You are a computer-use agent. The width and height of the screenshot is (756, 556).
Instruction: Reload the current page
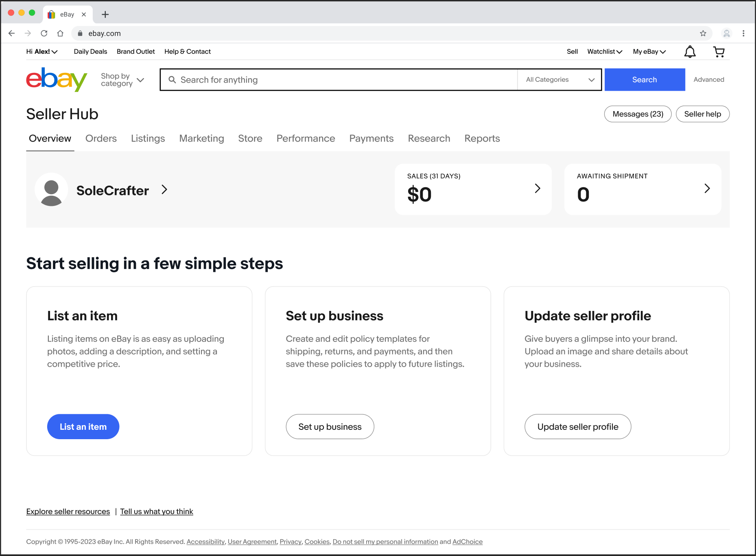click(x=44, y=33)
